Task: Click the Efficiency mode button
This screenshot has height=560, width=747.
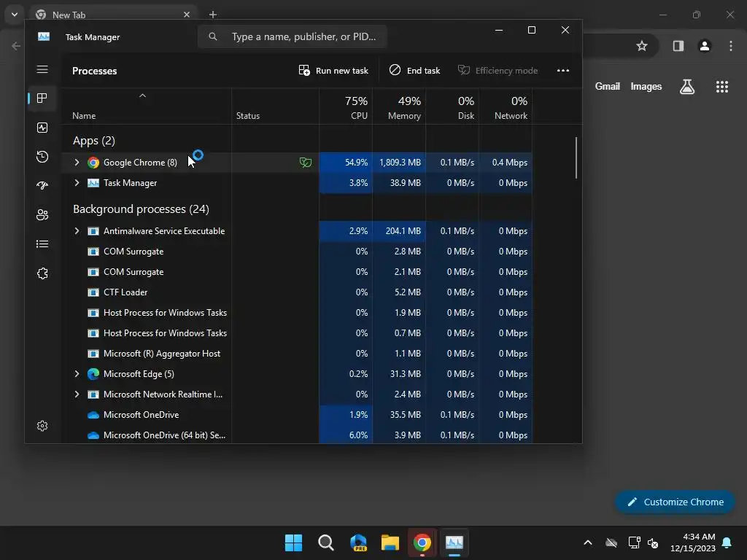Action: click(x=498, y=71)
